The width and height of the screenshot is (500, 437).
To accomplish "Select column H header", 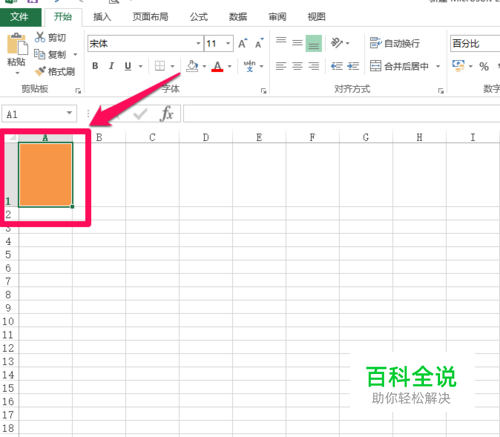I will 419,137.
